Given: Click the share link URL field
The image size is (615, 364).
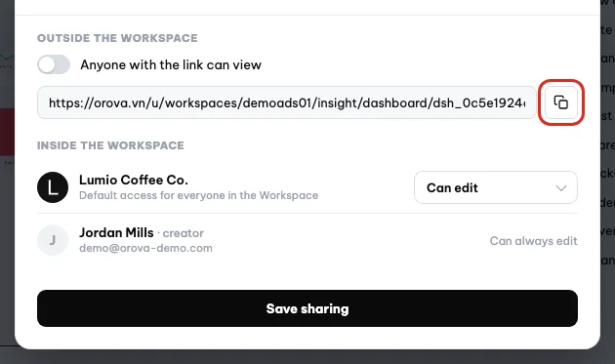Looking at the screenshot, I should [287, 102].
